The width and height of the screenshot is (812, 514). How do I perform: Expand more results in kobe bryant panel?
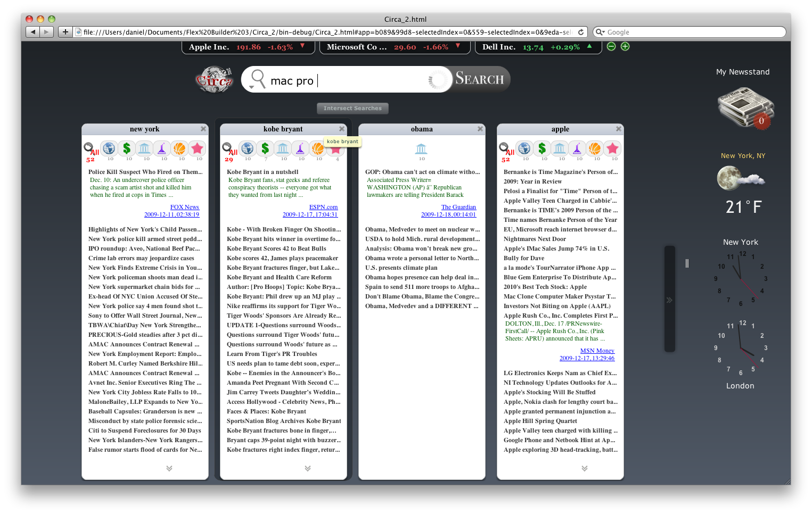pyautogui.click(x=307, y=468)
